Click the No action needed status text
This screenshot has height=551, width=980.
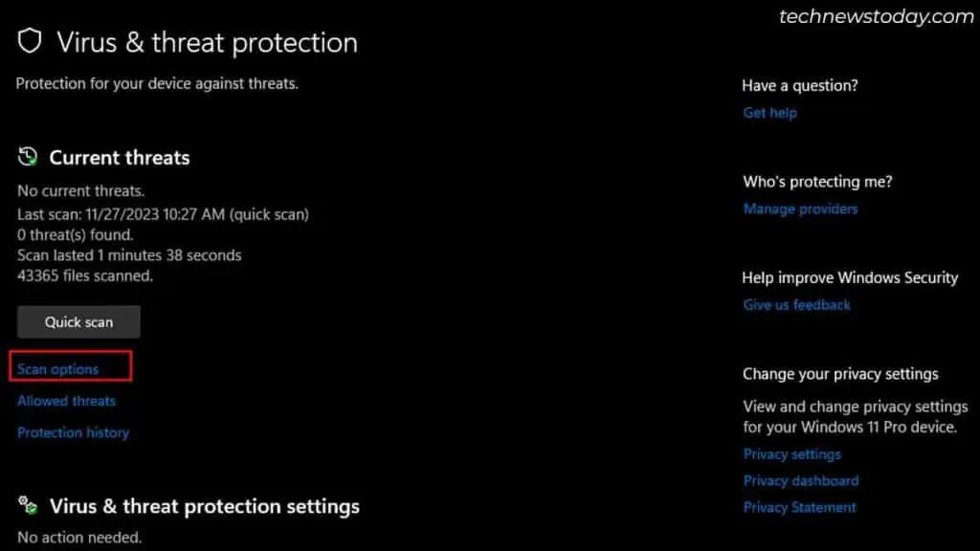tap(78, 537)
